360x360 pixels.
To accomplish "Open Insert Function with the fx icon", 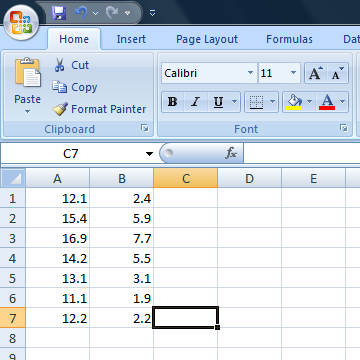I will coord(231,153).
